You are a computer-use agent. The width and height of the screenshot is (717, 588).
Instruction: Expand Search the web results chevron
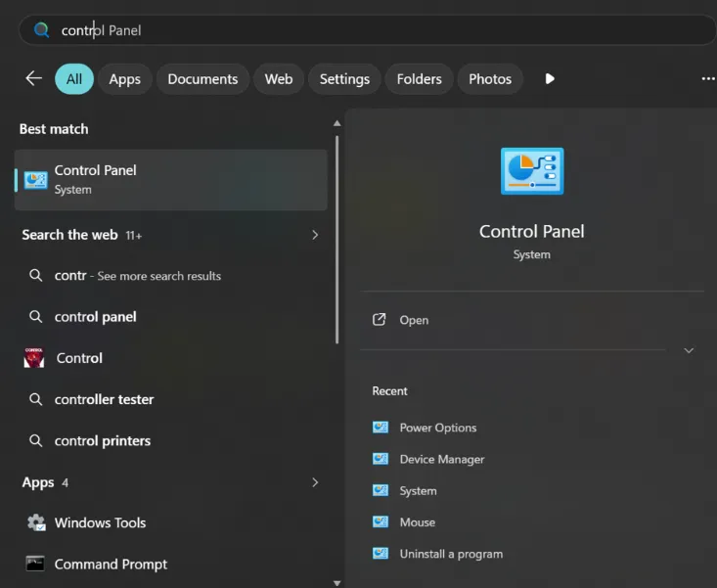(x=315, y=235)
